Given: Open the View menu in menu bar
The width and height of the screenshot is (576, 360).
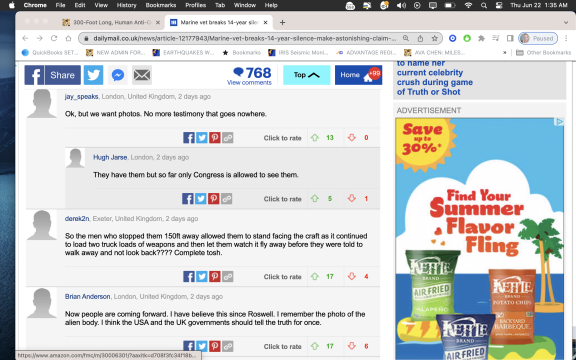Looking at the screenshot, I should [101, 5].
